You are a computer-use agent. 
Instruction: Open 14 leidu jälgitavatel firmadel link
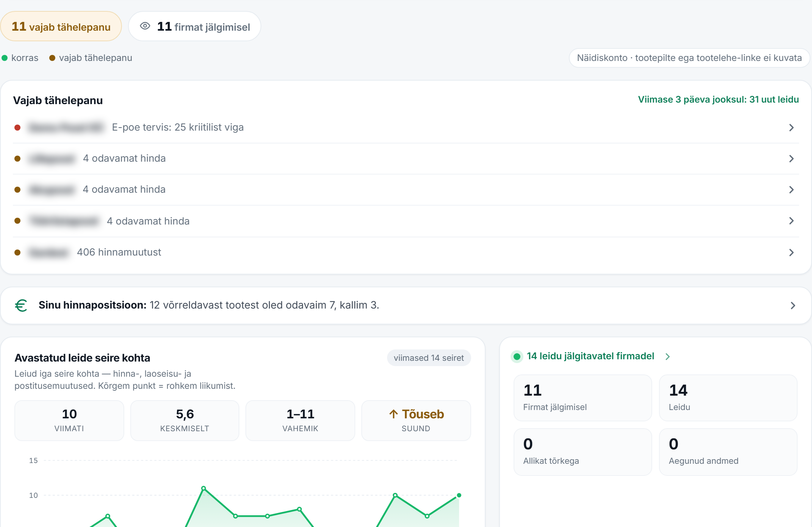tap(590, 356)
